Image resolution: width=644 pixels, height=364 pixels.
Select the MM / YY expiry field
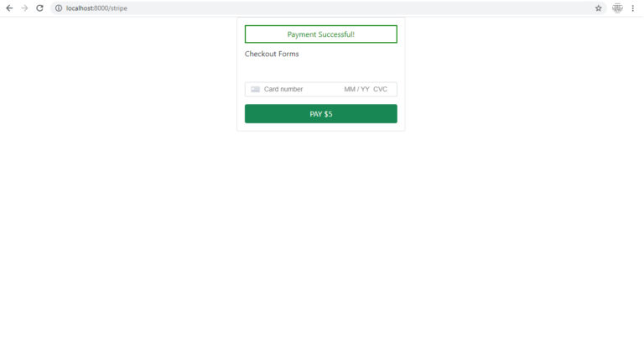[356, 89]
